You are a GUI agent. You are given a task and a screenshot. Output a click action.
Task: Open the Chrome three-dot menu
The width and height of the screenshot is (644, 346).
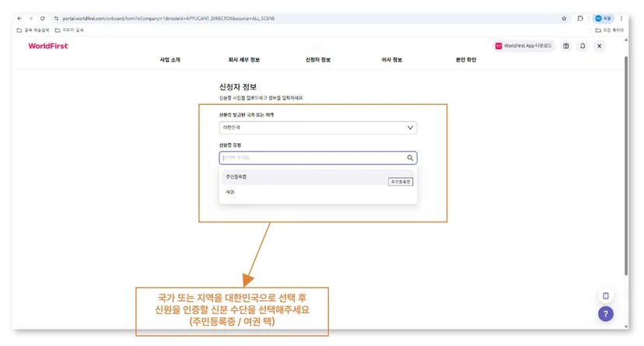tap(621, 19)
